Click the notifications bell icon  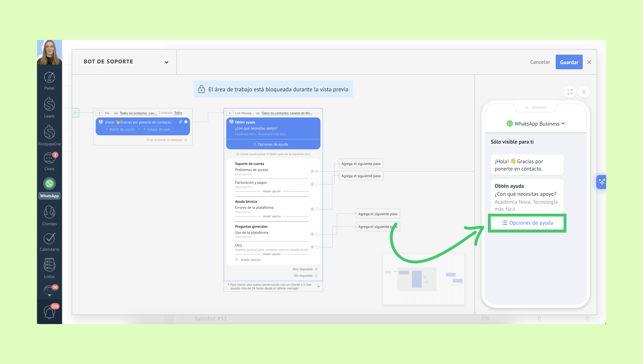[x=49, y=312]
